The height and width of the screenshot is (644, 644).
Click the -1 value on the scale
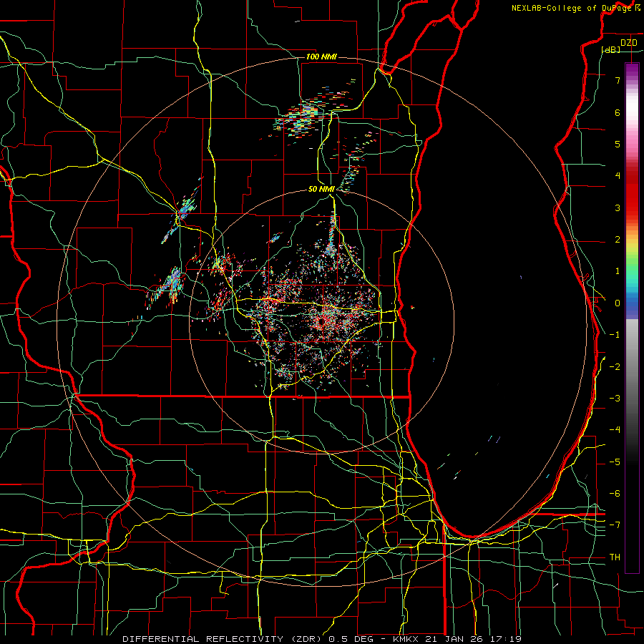pyautogui.click(x=615, y=335)
